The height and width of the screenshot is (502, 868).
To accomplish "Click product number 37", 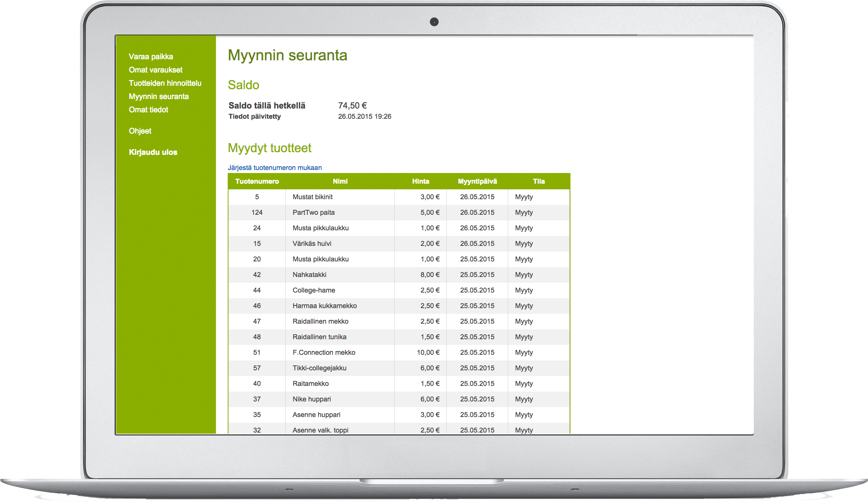I will 257,399.
